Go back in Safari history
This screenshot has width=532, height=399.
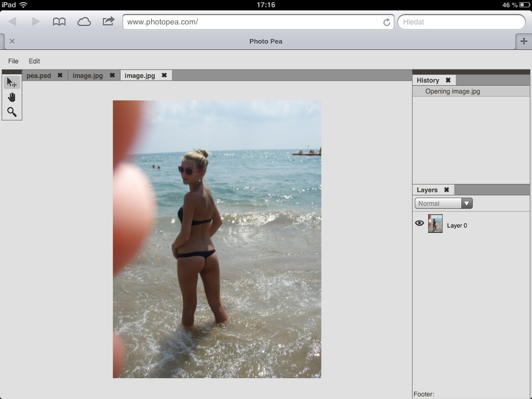click(x=12, y=22)
